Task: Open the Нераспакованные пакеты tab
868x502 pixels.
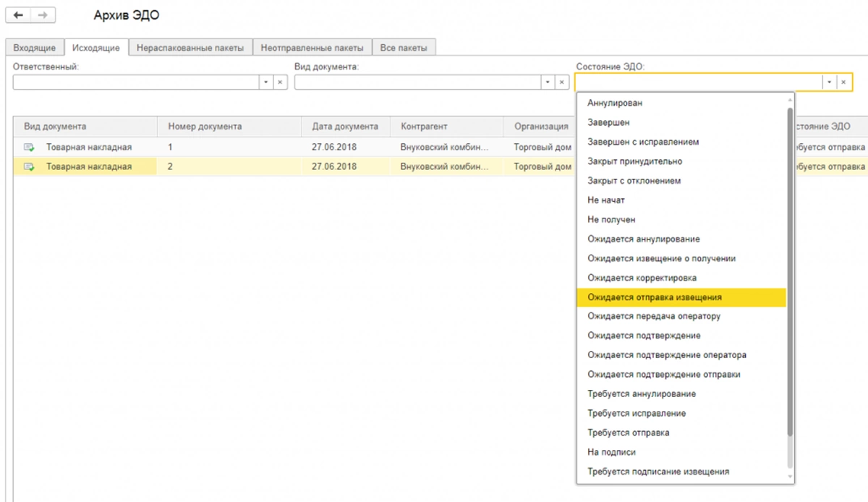Action: tap(191, 48)
